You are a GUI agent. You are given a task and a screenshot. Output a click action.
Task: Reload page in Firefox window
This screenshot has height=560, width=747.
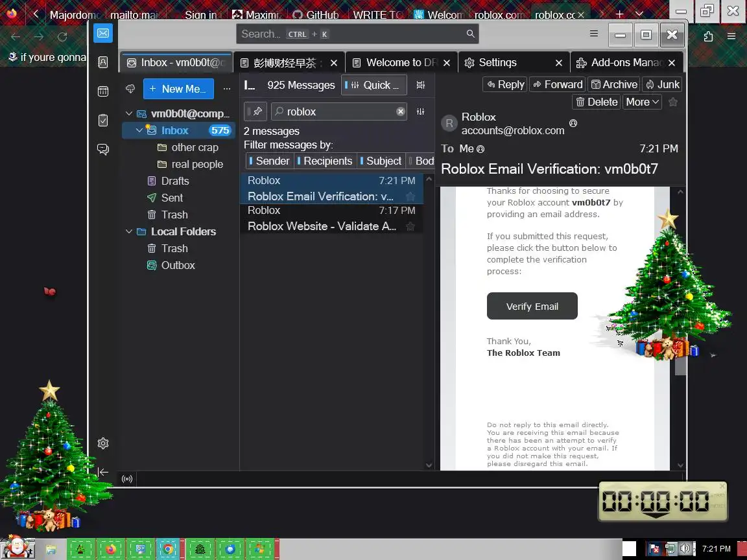click(x=62, y=37)
